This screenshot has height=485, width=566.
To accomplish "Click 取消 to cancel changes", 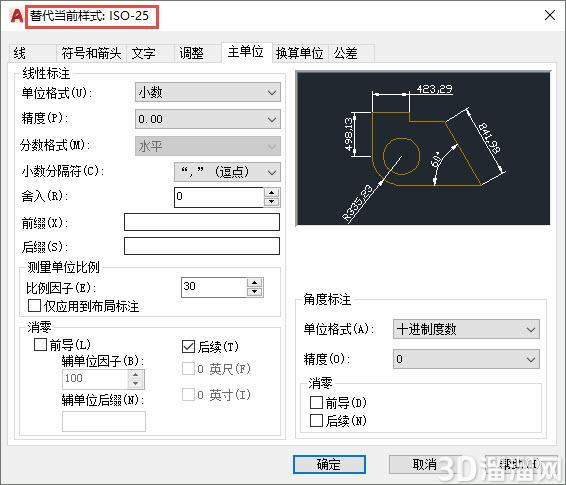I will click(x=425, y=464).
